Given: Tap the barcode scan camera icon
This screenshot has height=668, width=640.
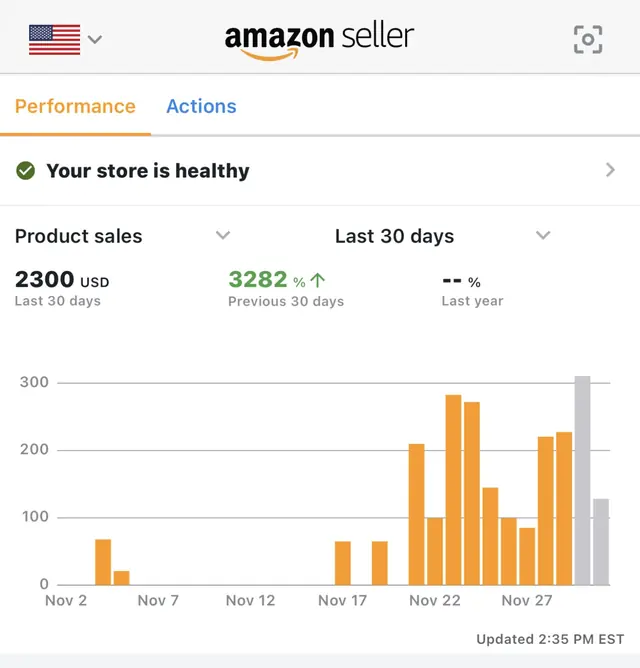Looking at the screenshot, I should [588, 40].
